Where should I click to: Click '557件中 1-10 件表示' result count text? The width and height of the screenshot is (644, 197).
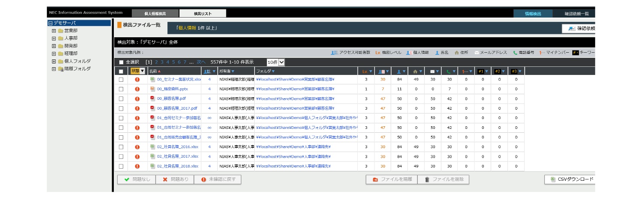232,62
